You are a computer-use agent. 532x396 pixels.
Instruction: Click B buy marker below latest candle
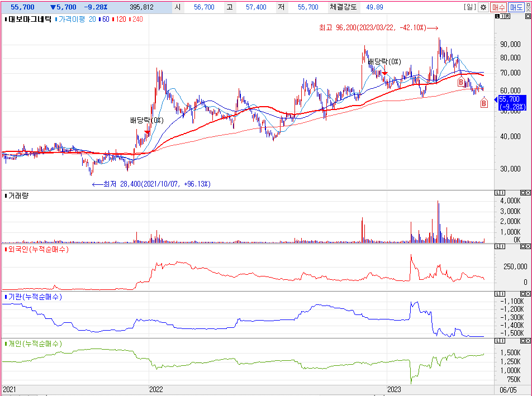click(x=484, y=103)
